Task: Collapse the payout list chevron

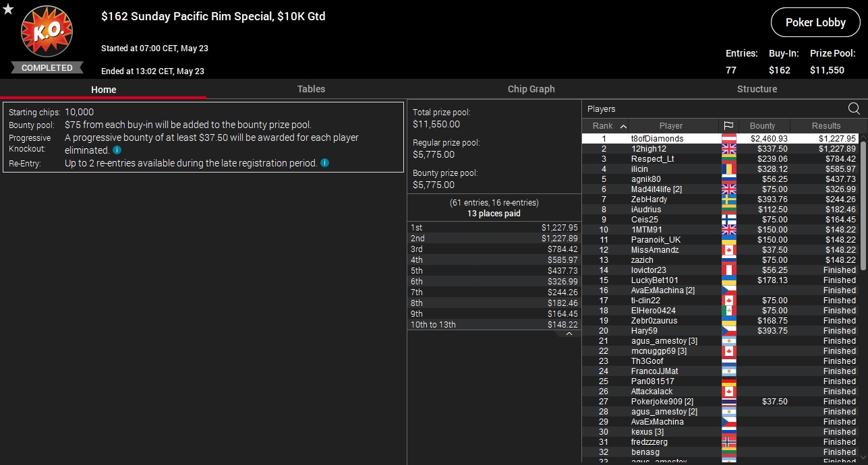Action: (569, 334)
